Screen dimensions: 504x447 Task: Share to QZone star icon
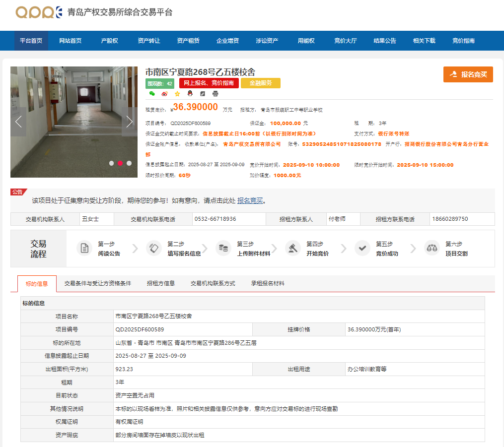click(177, 93)
